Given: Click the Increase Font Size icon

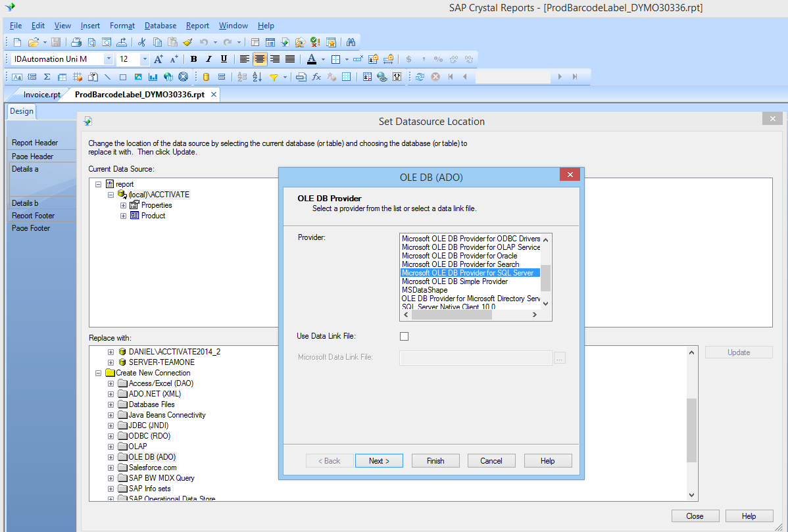Looking at the screenshot, I should click(159, 59).
